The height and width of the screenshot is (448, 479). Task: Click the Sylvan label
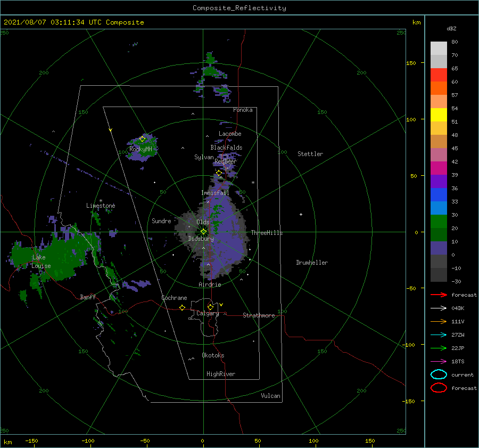click(x=204, y=157)
